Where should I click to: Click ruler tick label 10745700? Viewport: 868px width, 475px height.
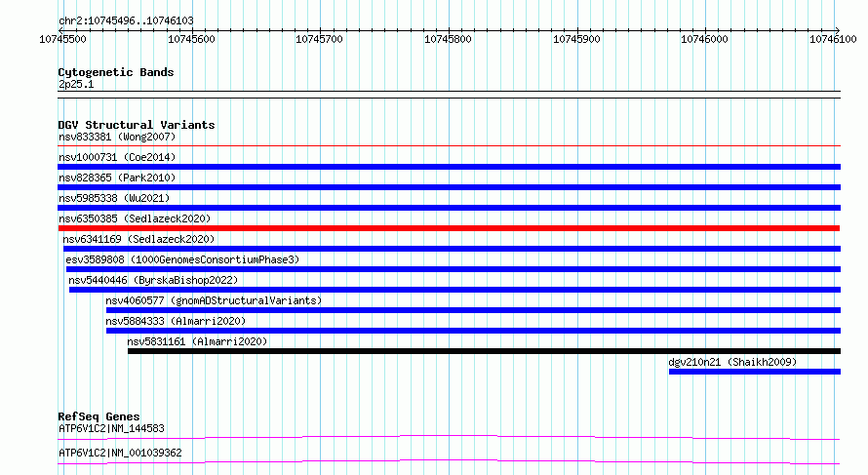pyautogui.click(x=320, y=39)
